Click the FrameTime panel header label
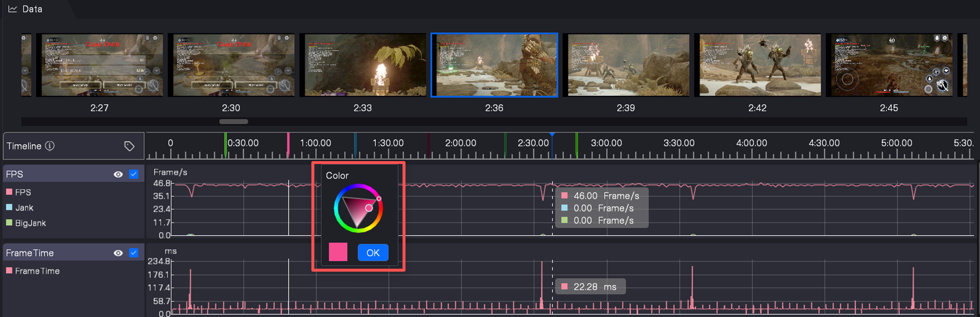The height and width of the screenshot is (317, 980). pyautogui.click(x=30, y=253)
